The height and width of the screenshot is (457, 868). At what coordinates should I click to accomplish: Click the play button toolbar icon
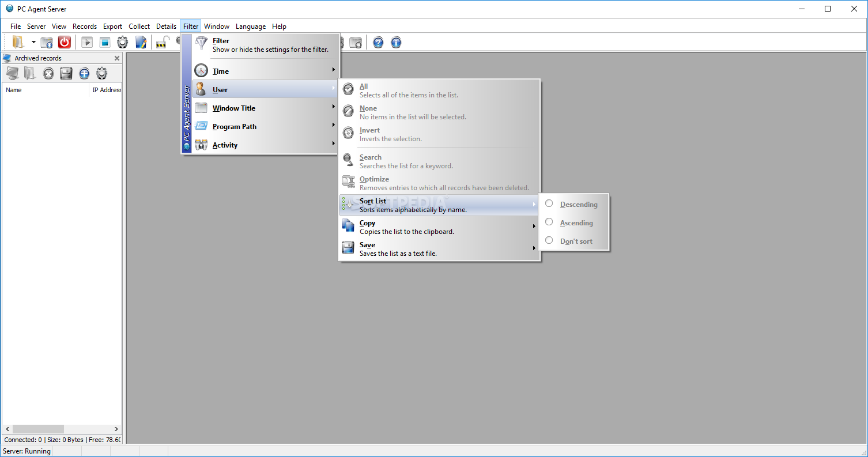(x=87, y=42)
